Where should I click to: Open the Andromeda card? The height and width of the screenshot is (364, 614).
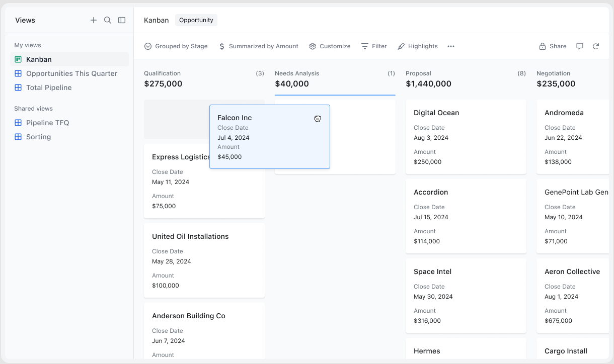[x=573, y=137]
